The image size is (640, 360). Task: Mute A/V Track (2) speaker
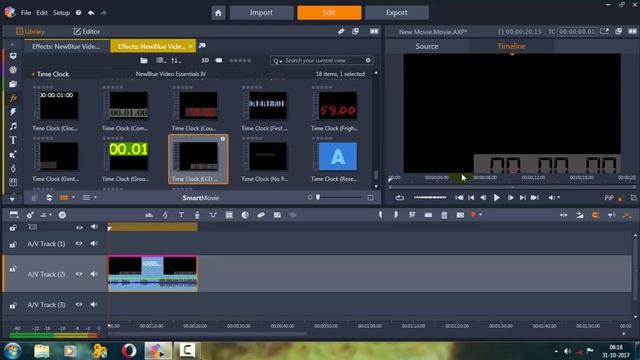pos(94,274)
